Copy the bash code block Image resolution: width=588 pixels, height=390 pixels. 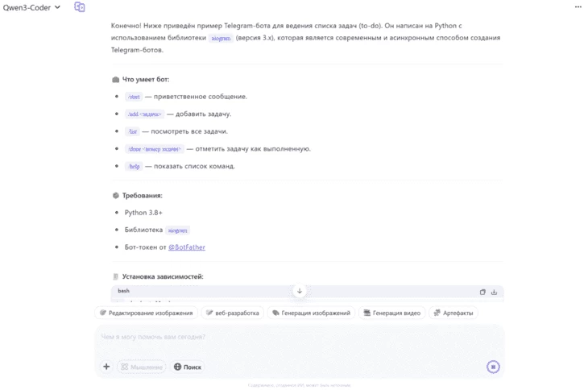click(482, 292)
